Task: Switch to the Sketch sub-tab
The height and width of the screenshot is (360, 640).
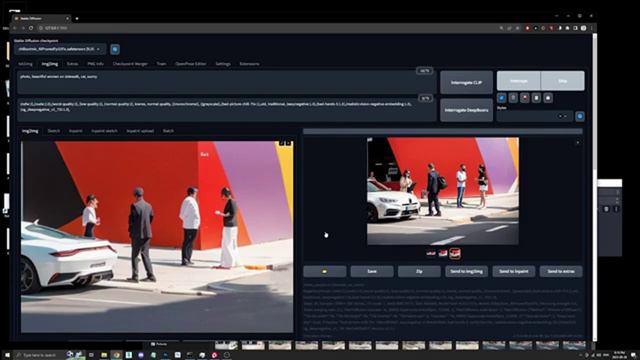Action: point(53,131)
